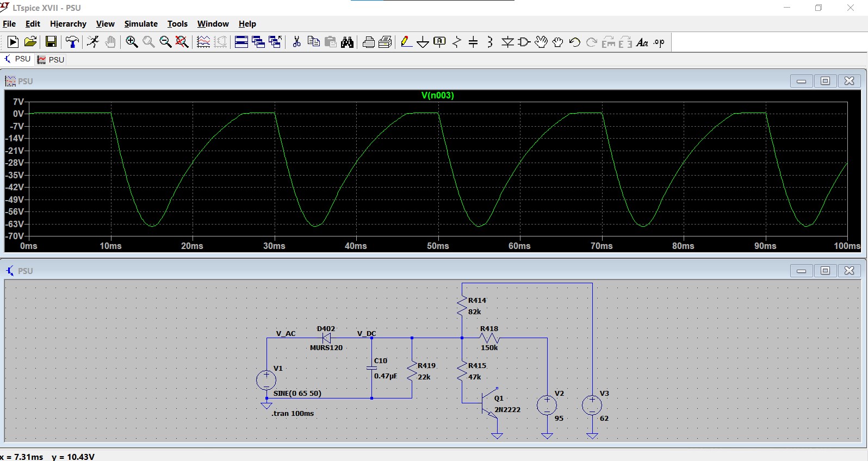Click the Pick Visible Traces waveform icon
Viewport: 868px width, 461px height.
[x=203, y=42]
